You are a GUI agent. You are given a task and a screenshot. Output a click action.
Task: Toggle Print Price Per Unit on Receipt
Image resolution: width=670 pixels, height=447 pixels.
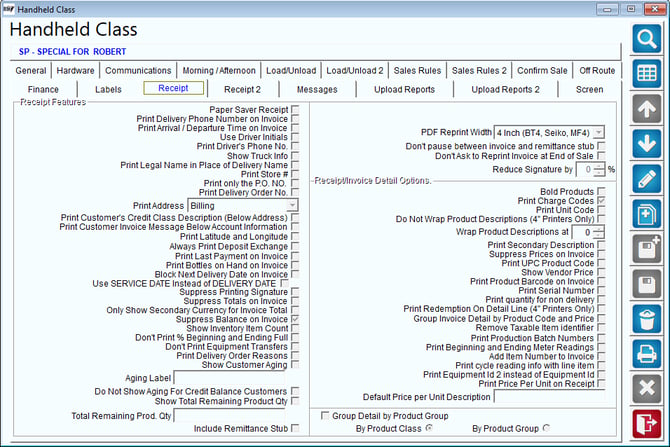pos(601,383)
